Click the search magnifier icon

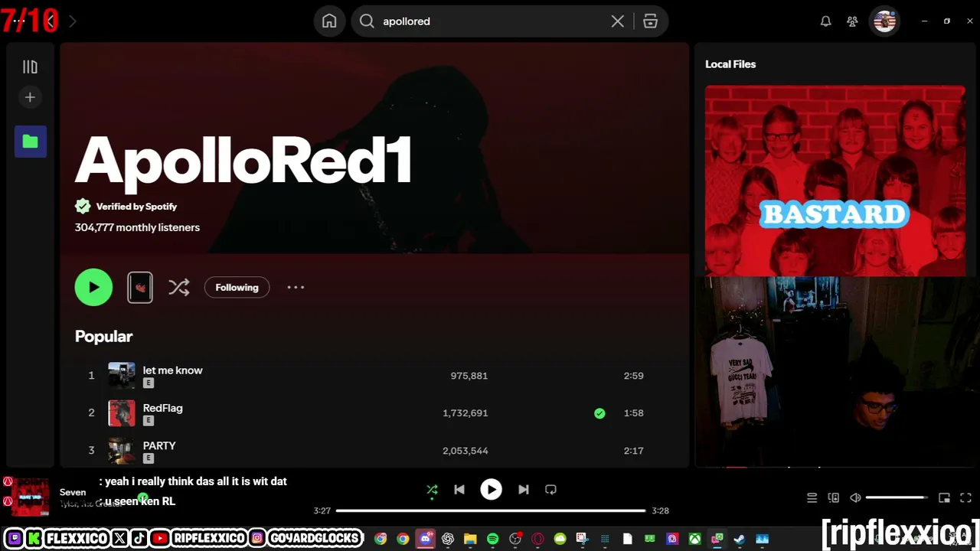click(367, 21)
